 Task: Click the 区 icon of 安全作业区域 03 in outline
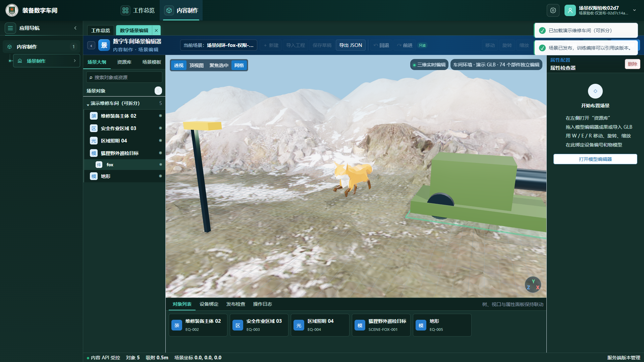[x=94, y=128]
